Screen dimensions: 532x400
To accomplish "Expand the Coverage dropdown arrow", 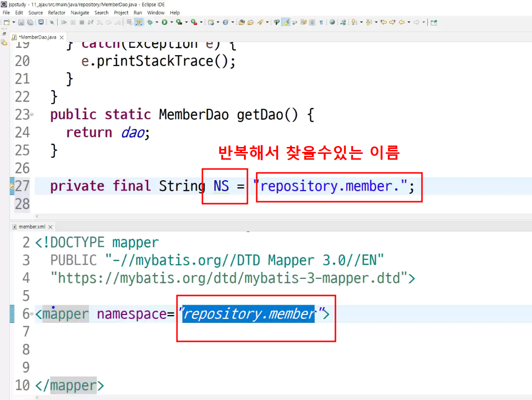I will point(186,22).
